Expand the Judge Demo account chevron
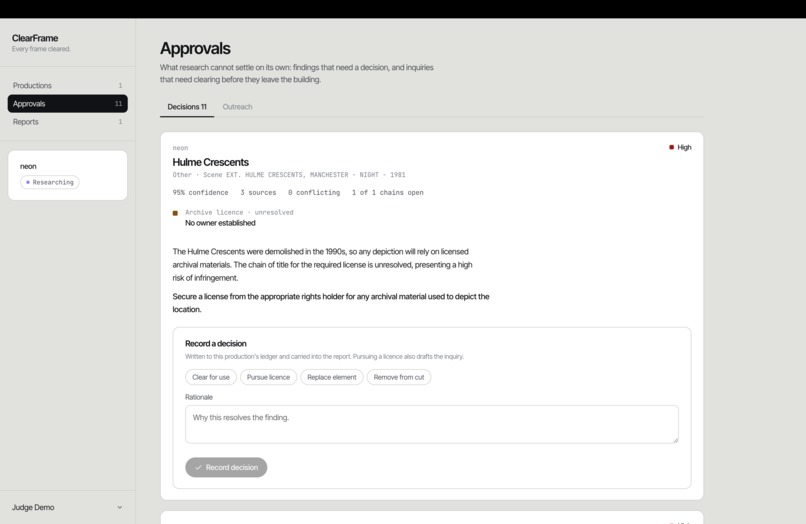This screenshot has height=524, width=806. tap(120, 507)
